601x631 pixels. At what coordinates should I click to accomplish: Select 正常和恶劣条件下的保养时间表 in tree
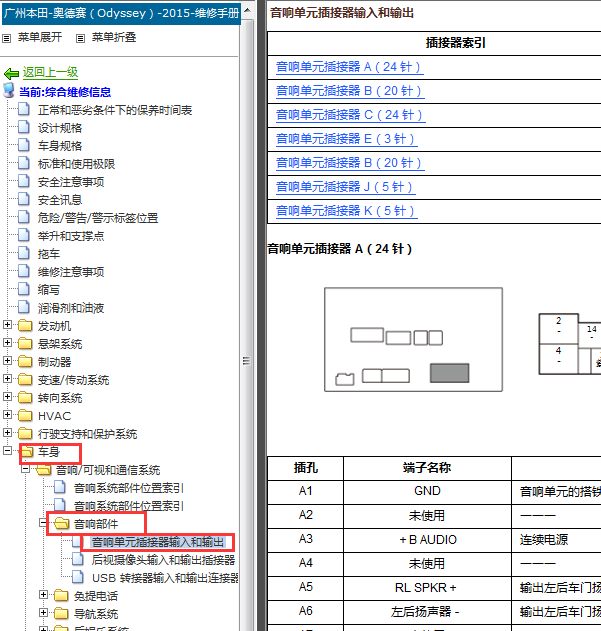pos(115,110)
